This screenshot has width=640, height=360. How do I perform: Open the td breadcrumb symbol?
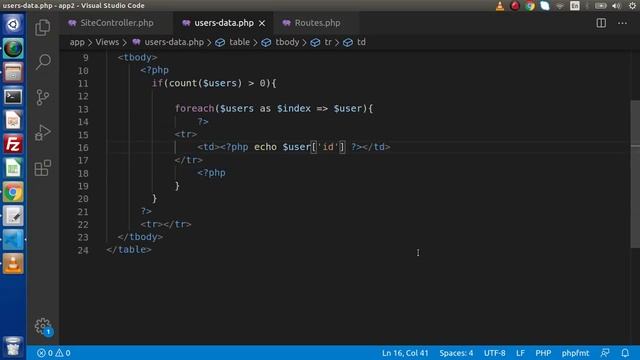coord(354,42)
